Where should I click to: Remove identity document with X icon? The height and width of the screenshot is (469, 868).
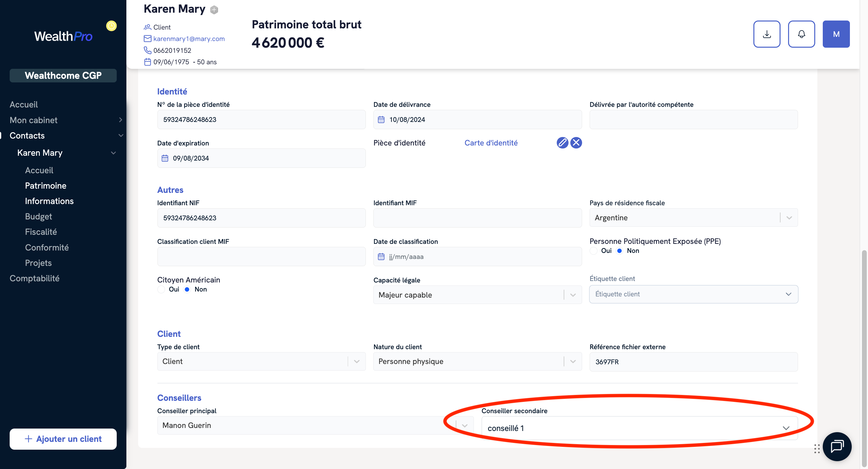pyautogui.click(x=576, y=143)
